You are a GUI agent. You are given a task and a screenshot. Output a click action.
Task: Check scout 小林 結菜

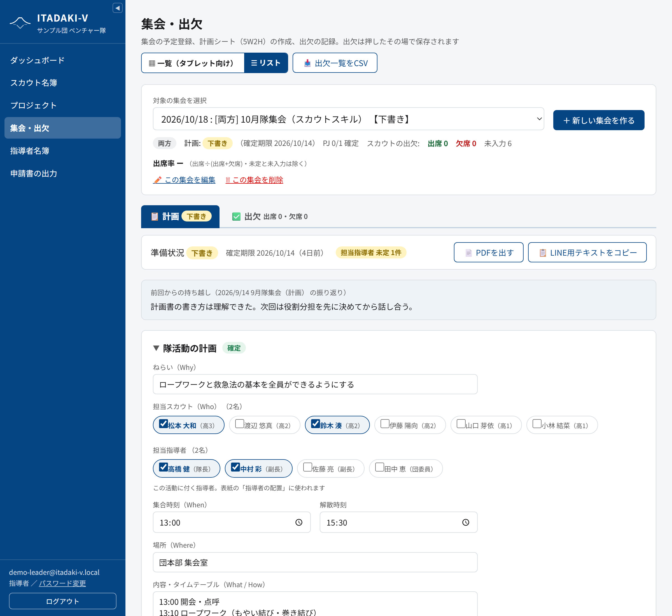[537, 424]
